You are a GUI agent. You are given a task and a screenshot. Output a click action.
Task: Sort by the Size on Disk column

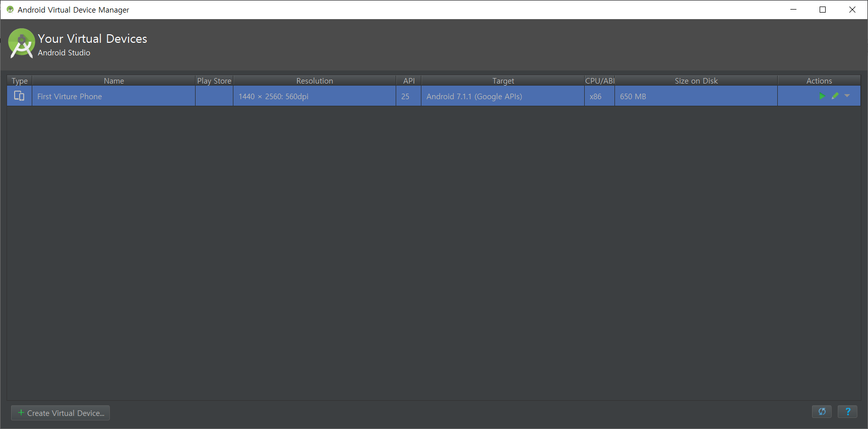pyautogui.click(x=696, y=81)
